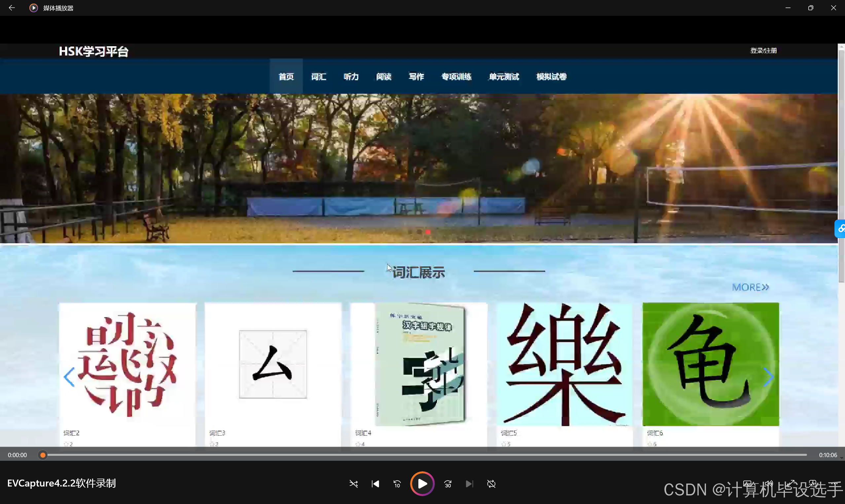Go to previous track

coord(375,484)
